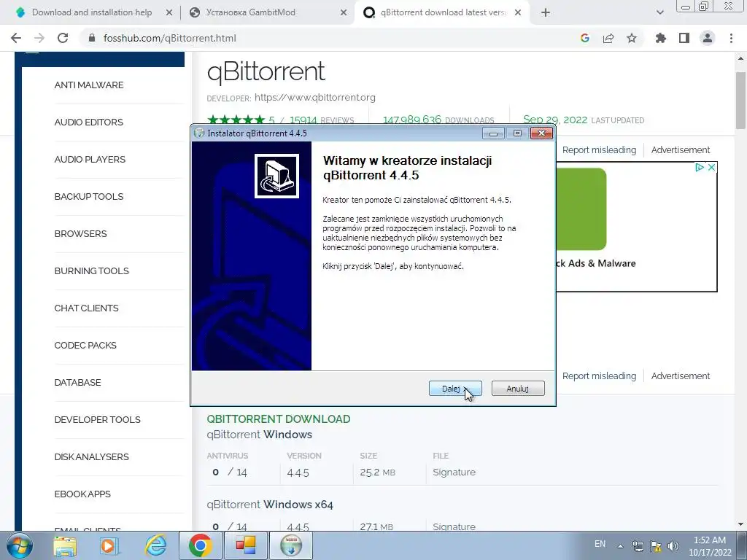Open the AUDIO PLAYERS category

tap(90, 159)
